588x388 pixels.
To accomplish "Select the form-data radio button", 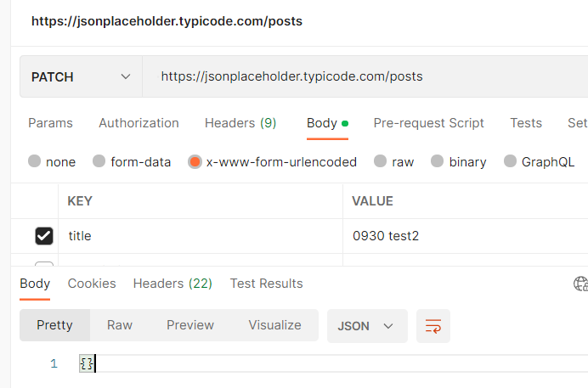I will point(99,161).
